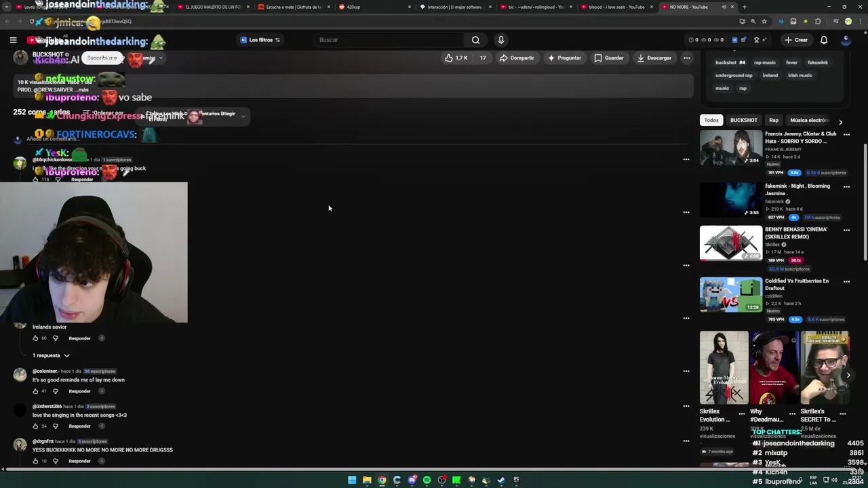The height and width of the screenshot is (488, 868).
Task: Open options for @drgnfrtt's comment
Action: coord(686,441)
